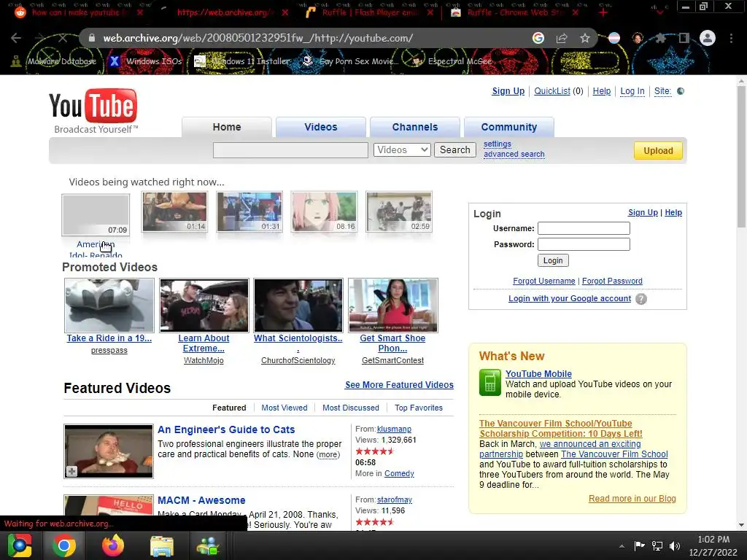Click the Sign Up link in the top navigation

click(x=508, y=91)
